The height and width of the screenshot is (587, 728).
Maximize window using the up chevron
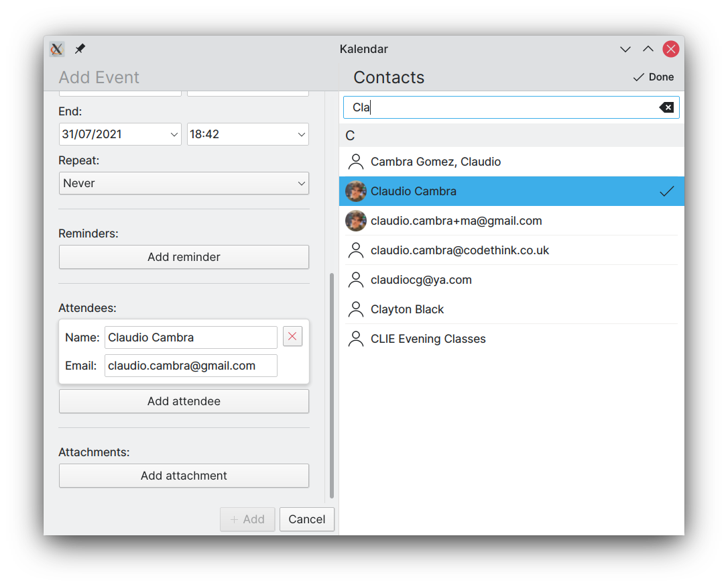(648, 49)
